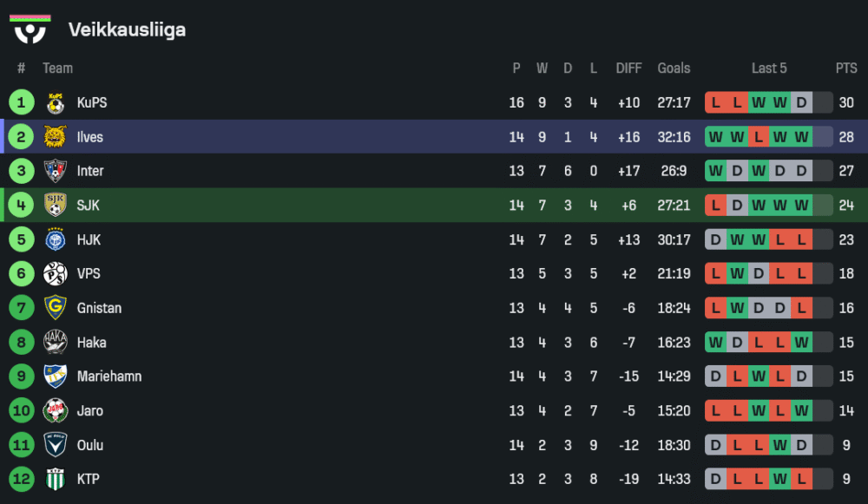Viewport: 868px width, 504px height.
Task: Click the Goals column header
Action: (674, 69)
